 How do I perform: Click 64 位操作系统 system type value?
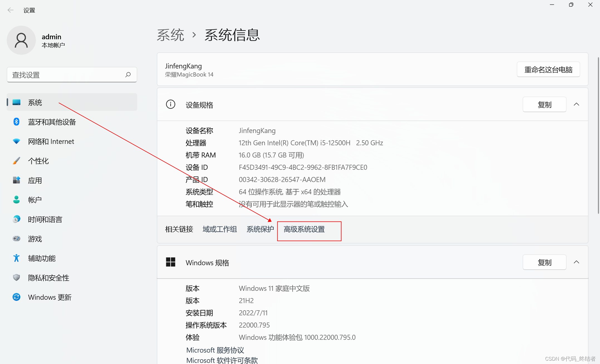click(290, 192)
